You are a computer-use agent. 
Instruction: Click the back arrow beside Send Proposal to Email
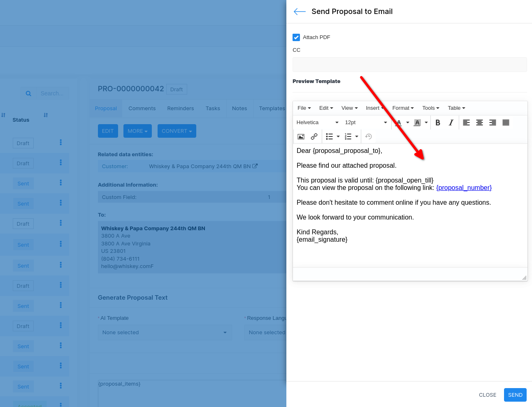click(x=300, y=12)
